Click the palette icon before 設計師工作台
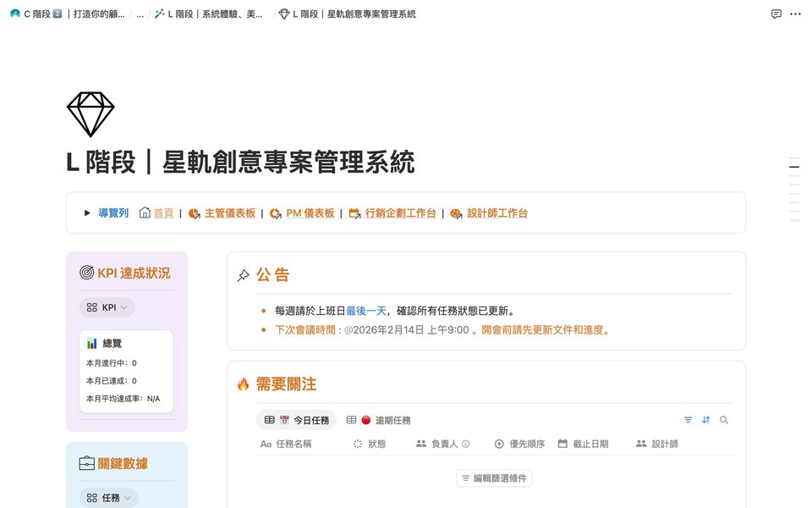This screenshot has height=508, width=812. pyautogui.click(x=456, y=213)
